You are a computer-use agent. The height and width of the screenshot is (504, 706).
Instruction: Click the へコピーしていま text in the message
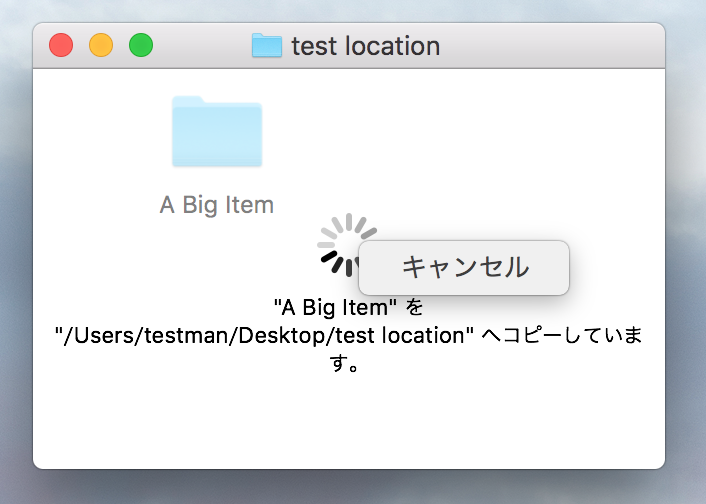coord(562,336)
